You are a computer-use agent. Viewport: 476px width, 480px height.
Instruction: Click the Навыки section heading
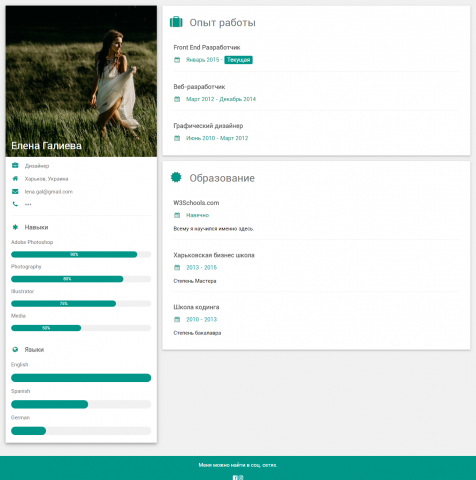[36, 227]
